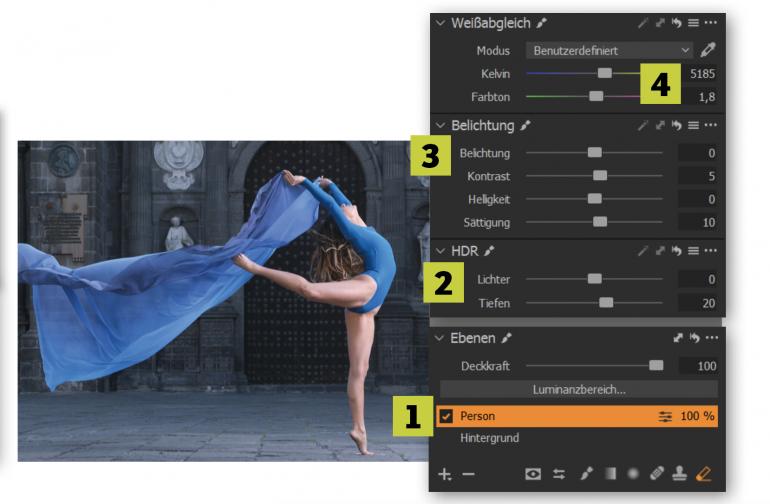The width and height of the screenshot is (770, 504).
Task: Collapse the HDR panel
Action: [x=441, y=251]
